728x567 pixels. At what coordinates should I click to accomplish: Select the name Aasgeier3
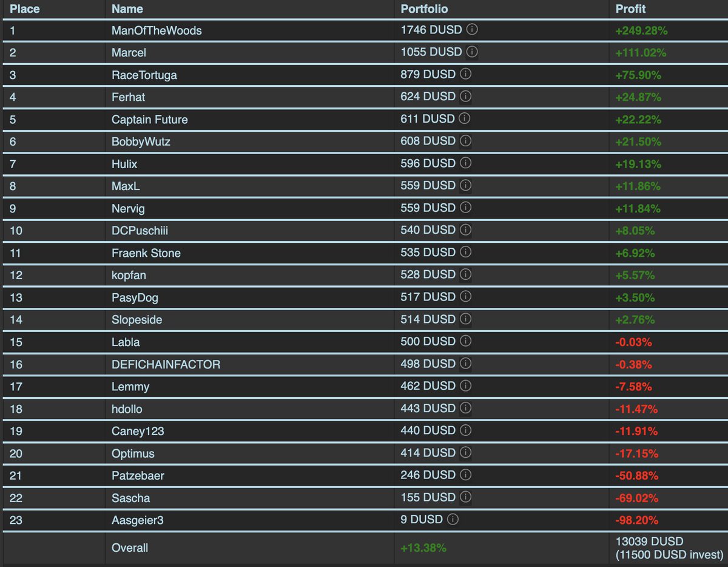pos(138,520)
